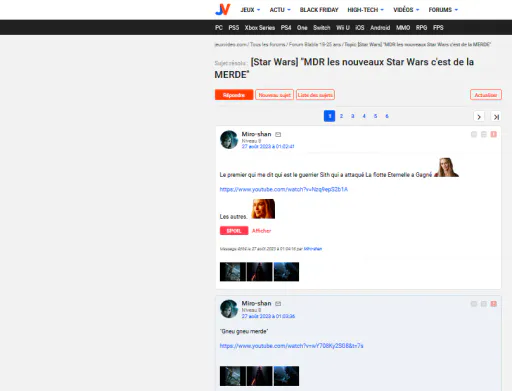512x391 pixels.
Task: Select PS4 platform in black bar
Action: (286, 28)
